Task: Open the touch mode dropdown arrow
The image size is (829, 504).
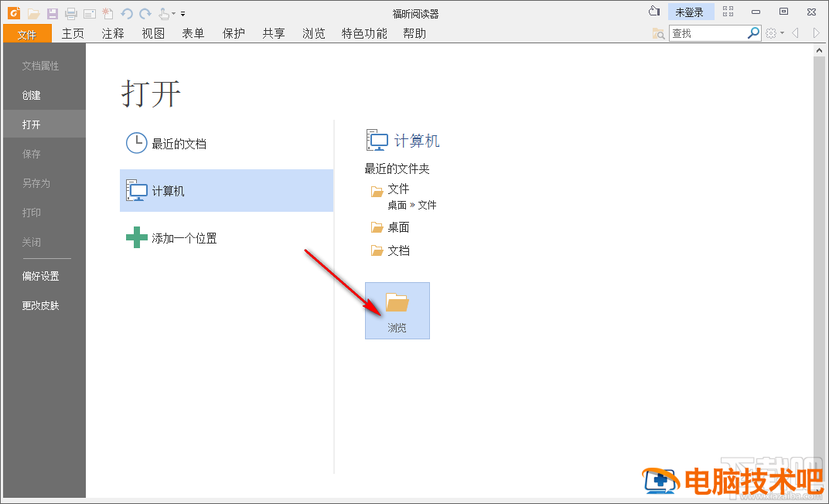Action: (173, 14)
